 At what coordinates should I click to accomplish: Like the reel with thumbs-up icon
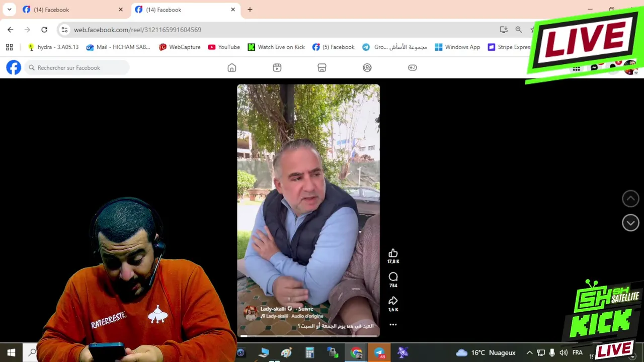[x=393, y=253]
